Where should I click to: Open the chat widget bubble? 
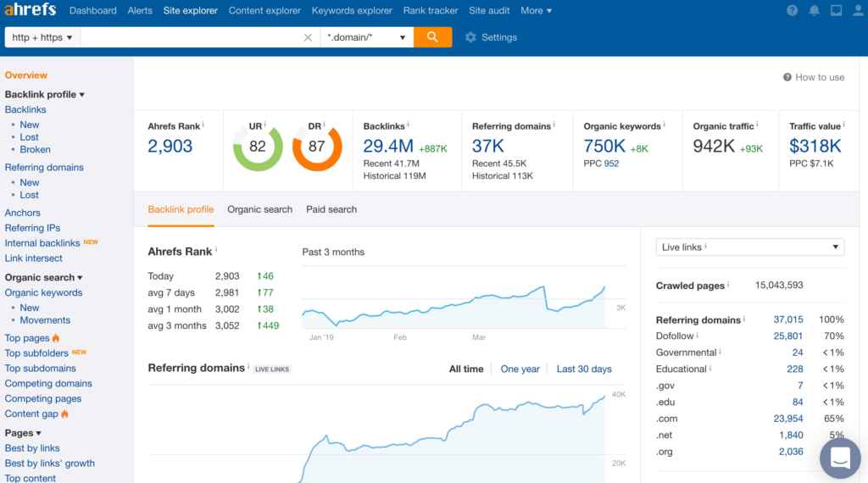tap(840, 458)
